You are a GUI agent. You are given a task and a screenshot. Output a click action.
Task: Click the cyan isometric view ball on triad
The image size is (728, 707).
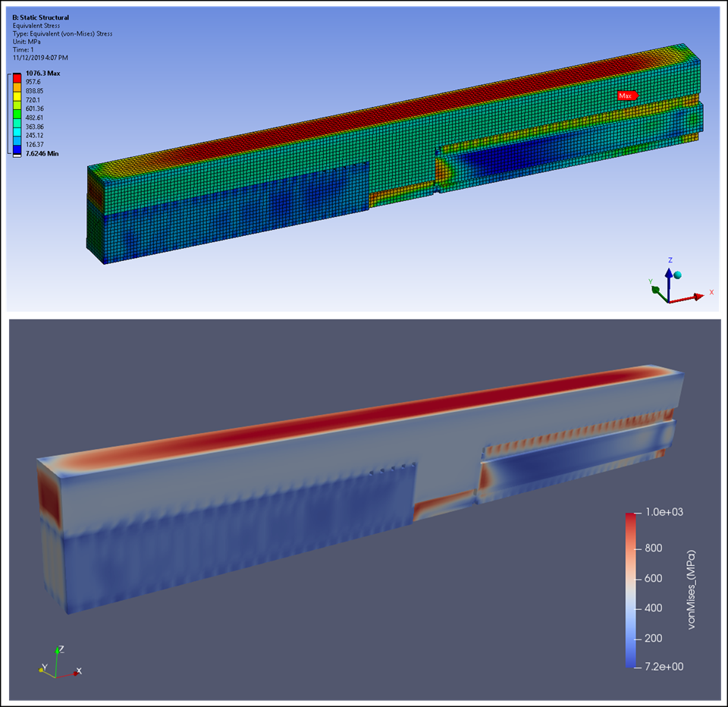(x=677, y=275)
